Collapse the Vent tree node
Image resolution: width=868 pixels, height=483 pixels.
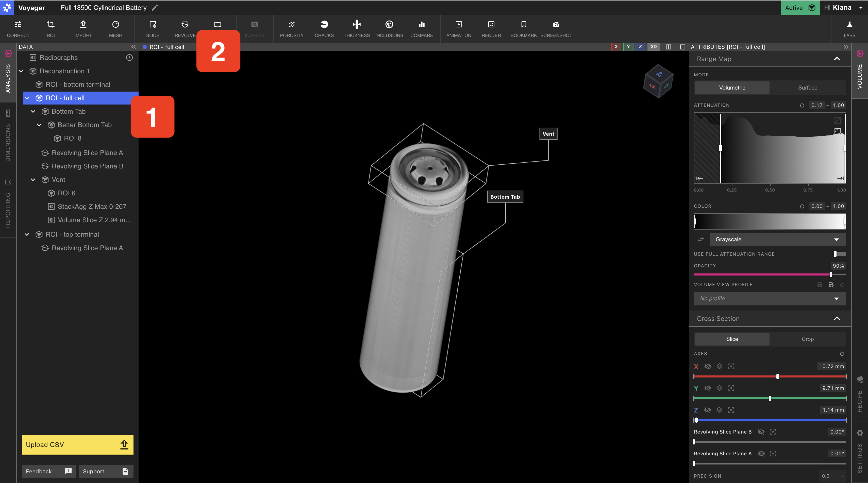pos(33,180)
